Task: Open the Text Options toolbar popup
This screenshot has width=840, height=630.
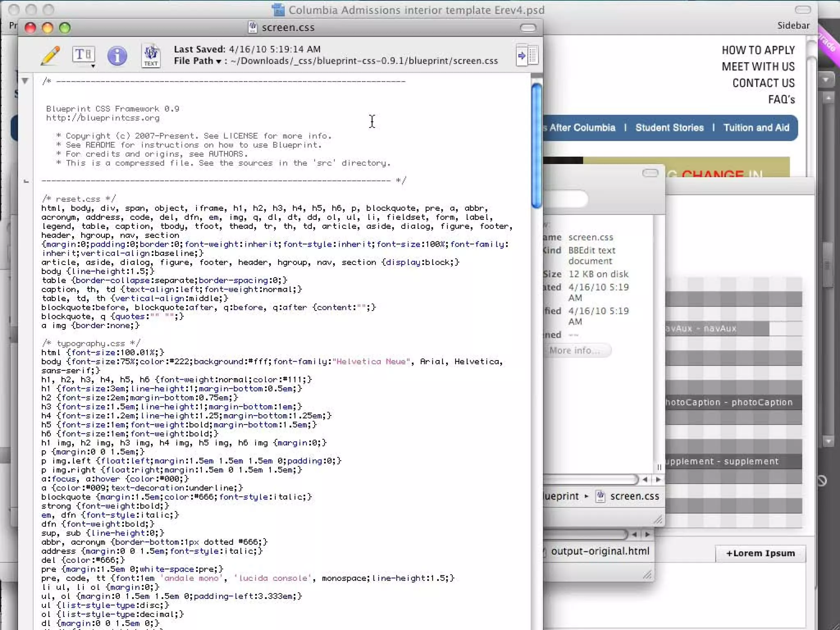Action: pos(84,55)
